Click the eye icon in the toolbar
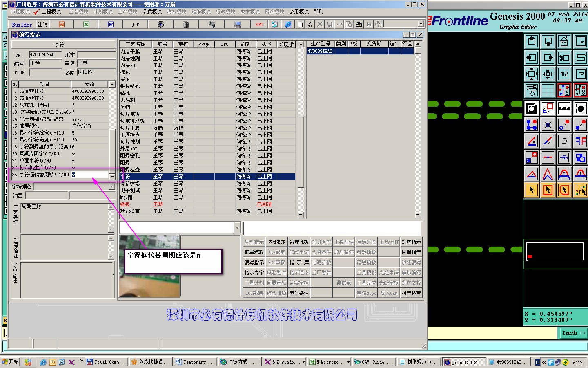The height and width of the screenshot is (368, 588). tap(160, 25)
